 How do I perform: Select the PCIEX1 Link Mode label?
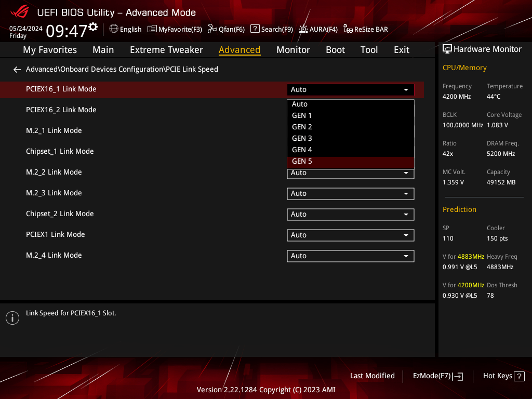point(55,234)
